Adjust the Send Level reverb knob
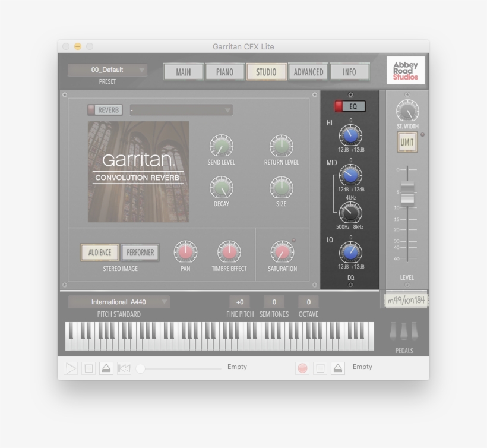This screenshot has height=448, width=487. [222, 144]
